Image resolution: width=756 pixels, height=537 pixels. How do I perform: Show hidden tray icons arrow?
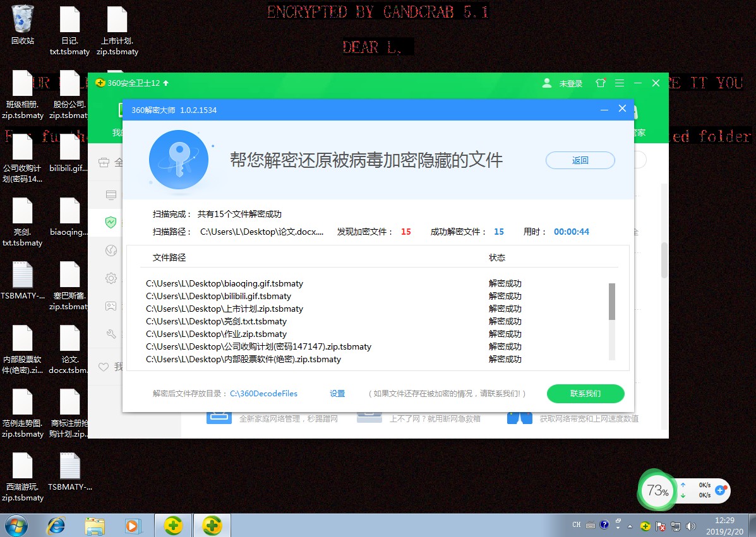[630, 526]
